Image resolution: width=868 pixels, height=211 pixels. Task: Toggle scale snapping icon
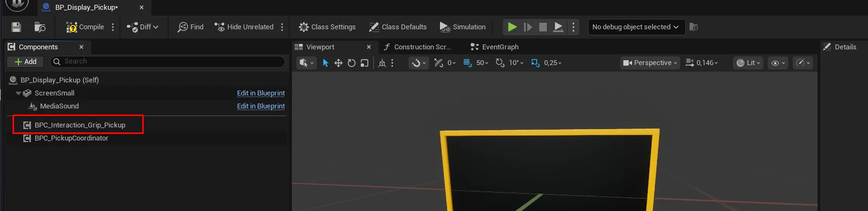(x=535, y=63)
